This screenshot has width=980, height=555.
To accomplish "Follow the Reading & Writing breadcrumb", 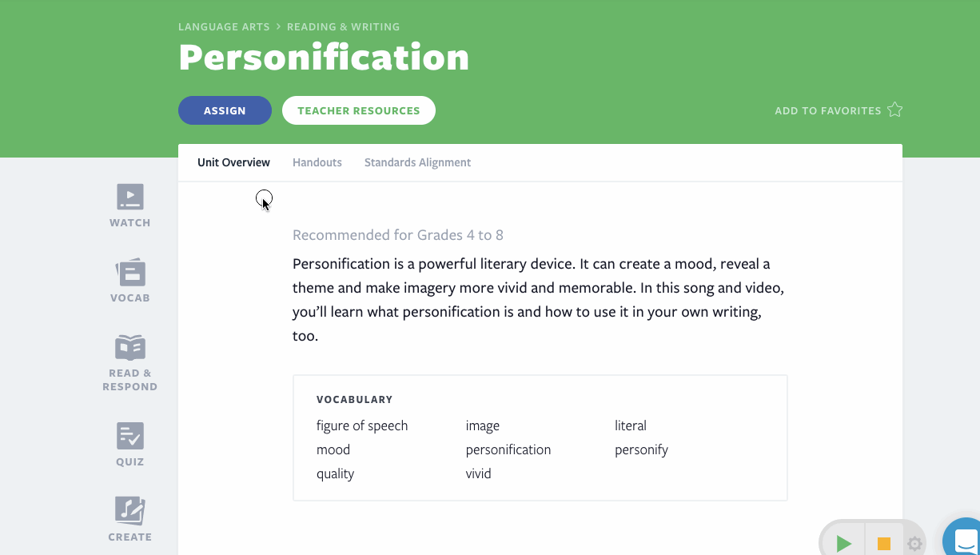I will [x=343, y=26].
